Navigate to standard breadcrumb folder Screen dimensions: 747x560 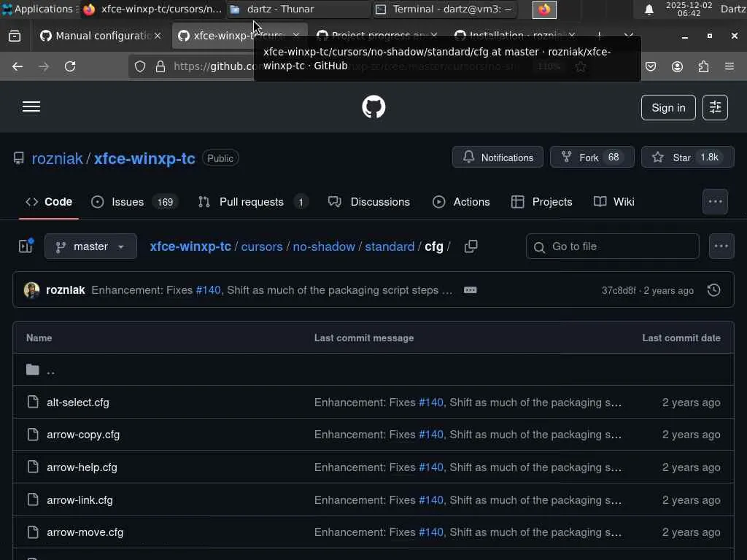pos(390,246)
